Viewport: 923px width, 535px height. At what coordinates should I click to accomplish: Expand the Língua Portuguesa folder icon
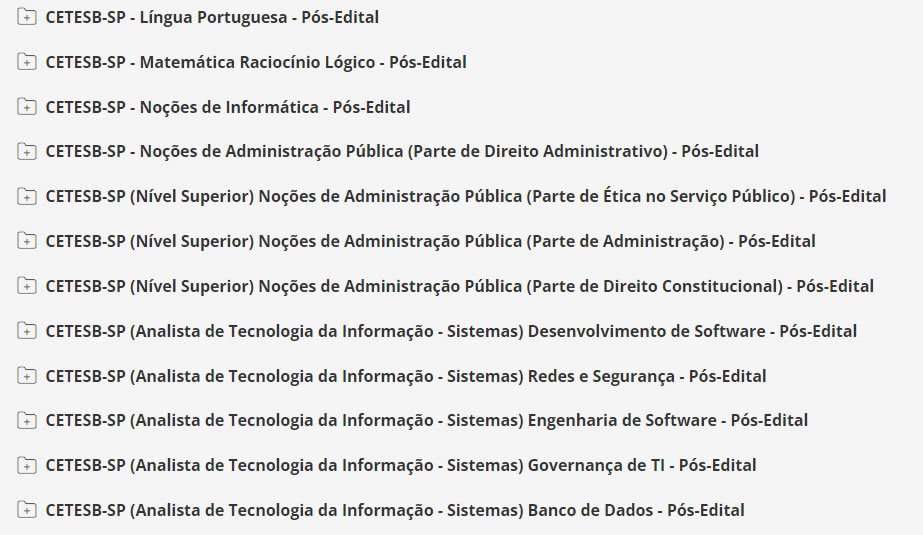pos(27,17)
